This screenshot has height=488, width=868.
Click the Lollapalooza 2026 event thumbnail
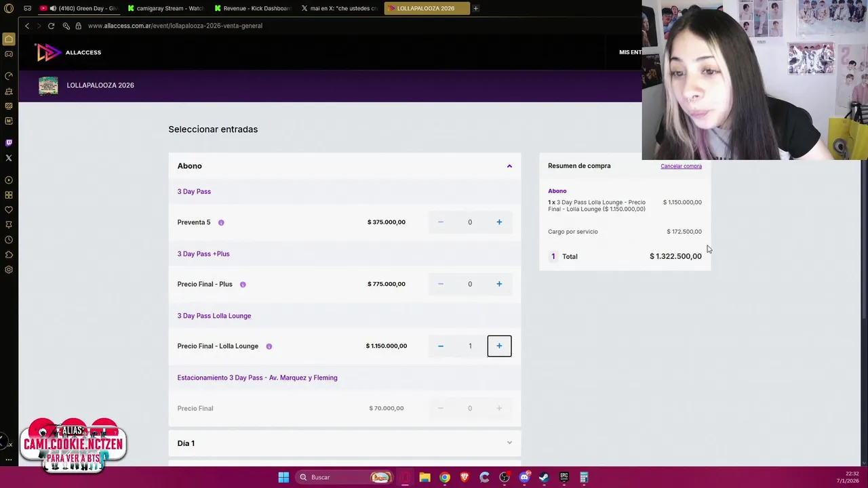tap(48, 85)
